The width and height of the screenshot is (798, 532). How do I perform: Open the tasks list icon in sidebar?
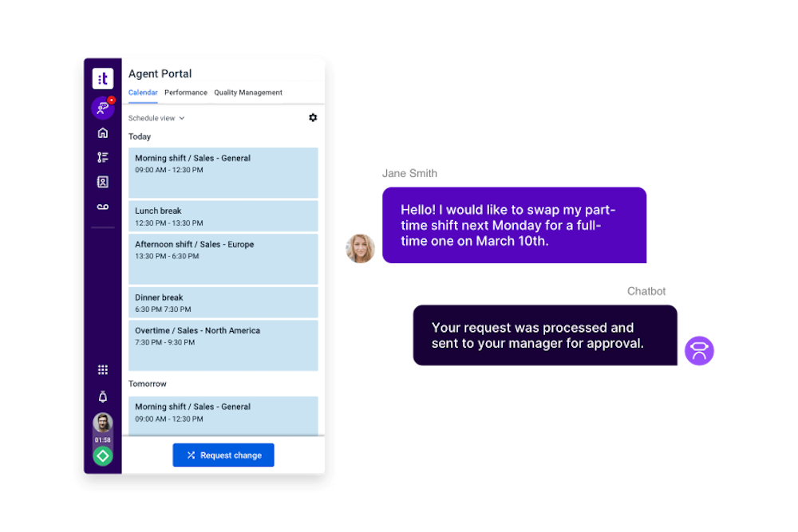[x=103, y=157]
